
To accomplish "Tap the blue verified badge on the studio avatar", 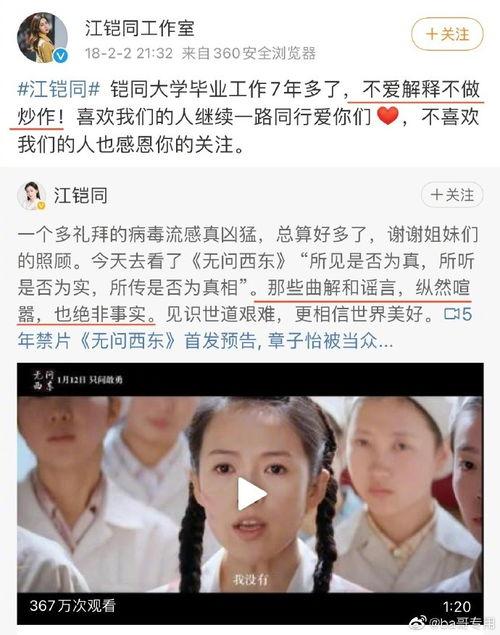I will (61, 56).
